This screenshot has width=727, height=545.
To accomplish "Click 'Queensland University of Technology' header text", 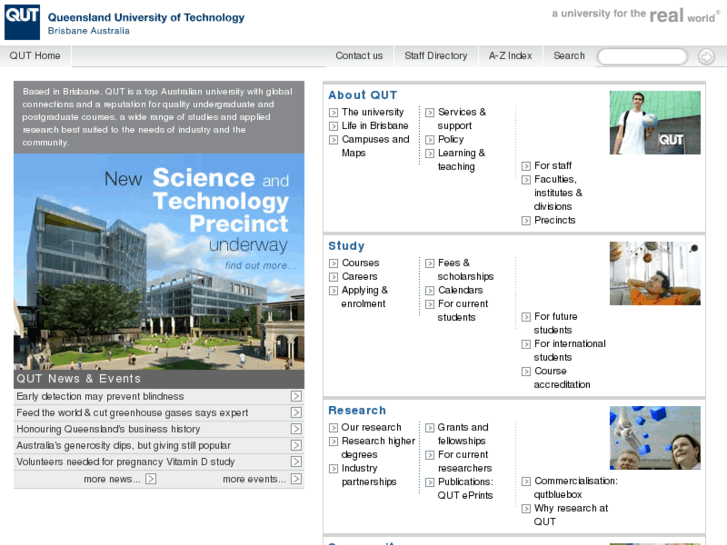I will pyautogui.click(x=146, y=18).
